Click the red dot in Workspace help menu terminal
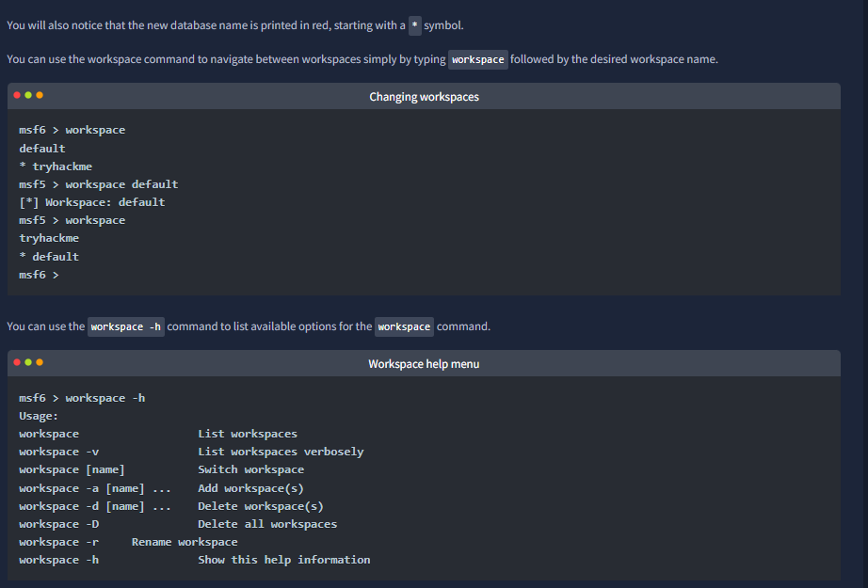Viewport: 868px width, 588px height. click(x=17, y=362)
